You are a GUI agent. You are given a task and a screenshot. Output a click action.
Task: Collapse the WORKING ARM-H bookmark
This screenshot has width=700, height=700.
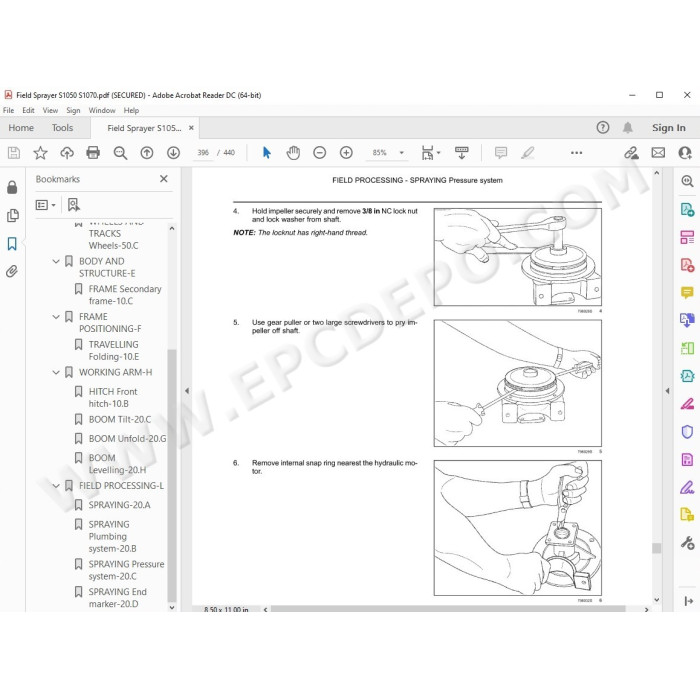(56, 372)
